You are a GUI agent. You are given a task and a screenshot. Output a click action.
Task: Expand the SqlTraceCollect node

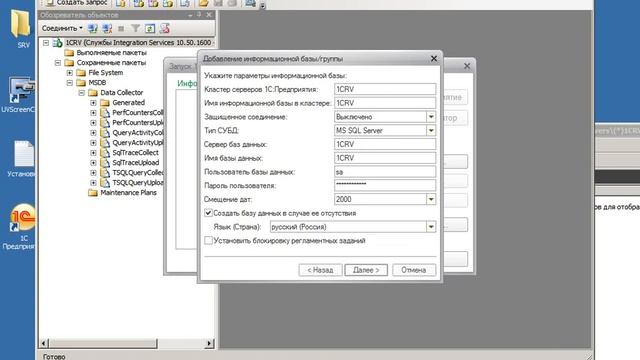tap(93, 153)
